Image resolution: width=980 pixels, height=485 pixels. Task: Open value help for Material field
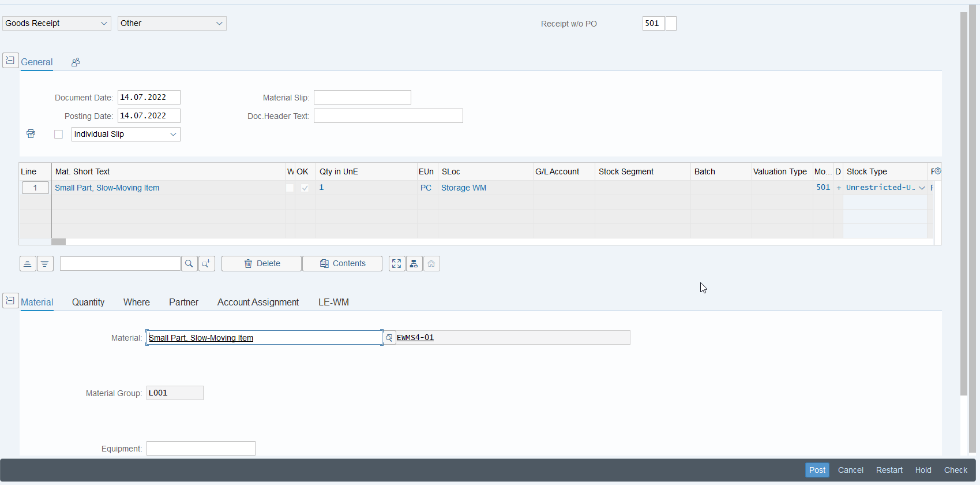pos(389,338)
